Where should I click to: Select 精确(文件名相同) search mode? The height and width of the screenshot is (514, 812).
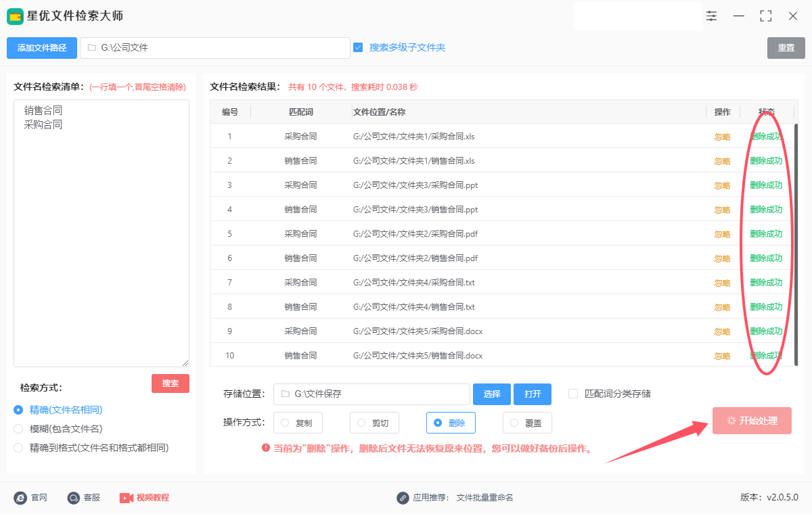18,410
